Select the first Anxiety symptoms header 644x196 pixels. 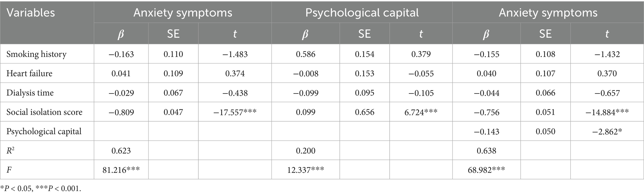(183, 13)
